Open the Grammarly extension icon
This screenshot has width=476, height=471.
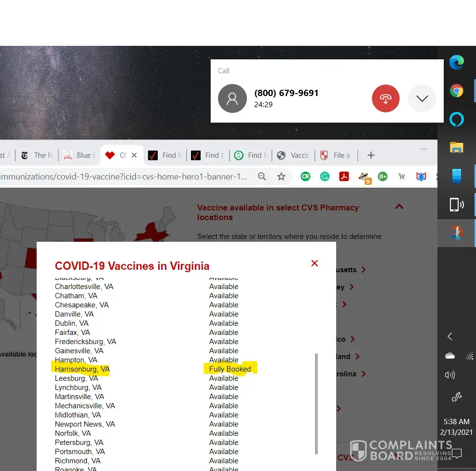325,177
